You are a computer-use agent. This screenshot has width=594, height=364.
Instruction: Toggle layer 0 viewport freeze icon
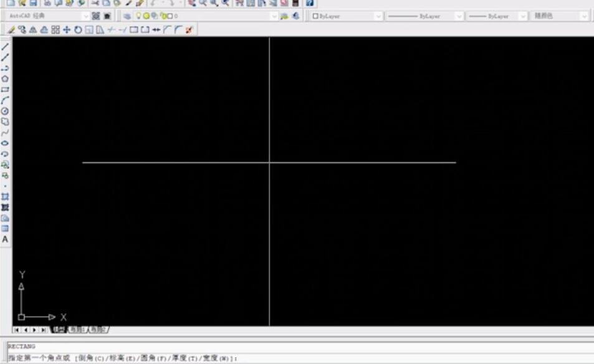154,16
